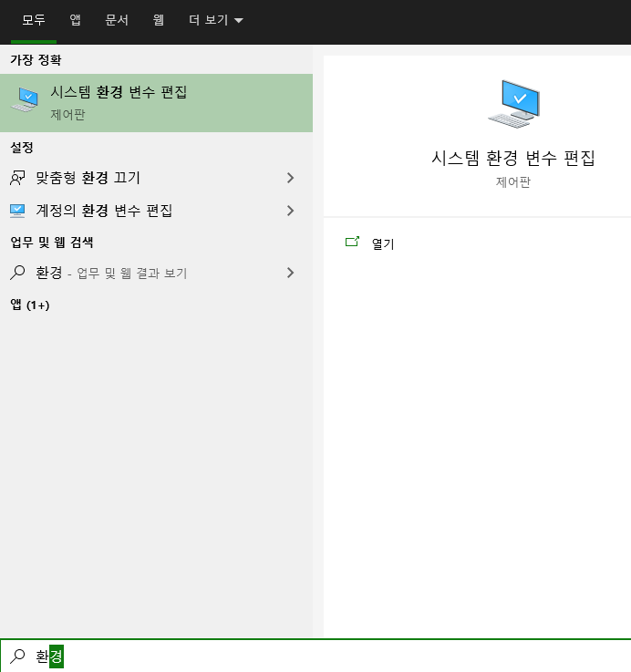
Task: Switch to the 앱 tab
Action: [x=75, y=20]
